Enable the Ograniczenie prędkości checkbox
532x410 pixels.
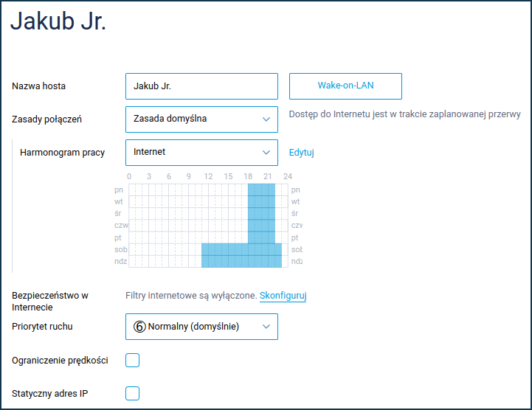(x=133, y=361)
